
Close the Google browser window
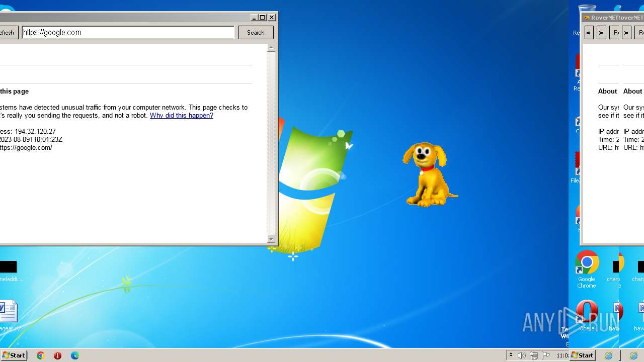point(272,18)
